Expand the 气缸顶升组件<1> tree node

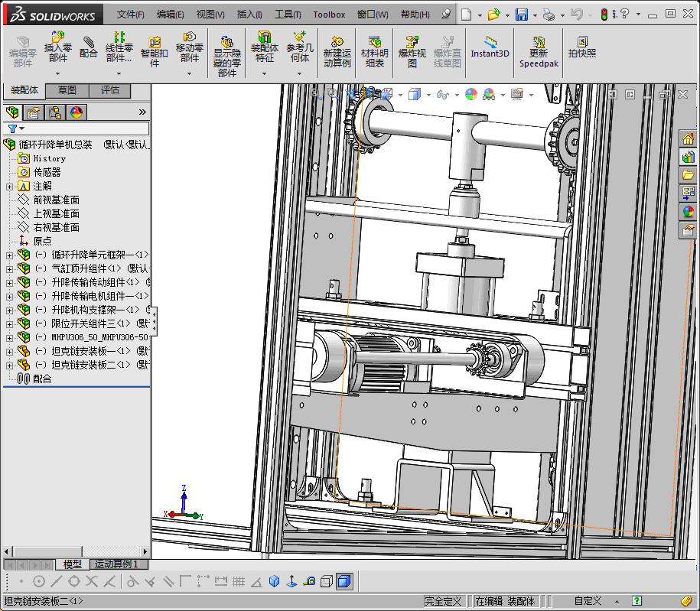tap(9, 268)
